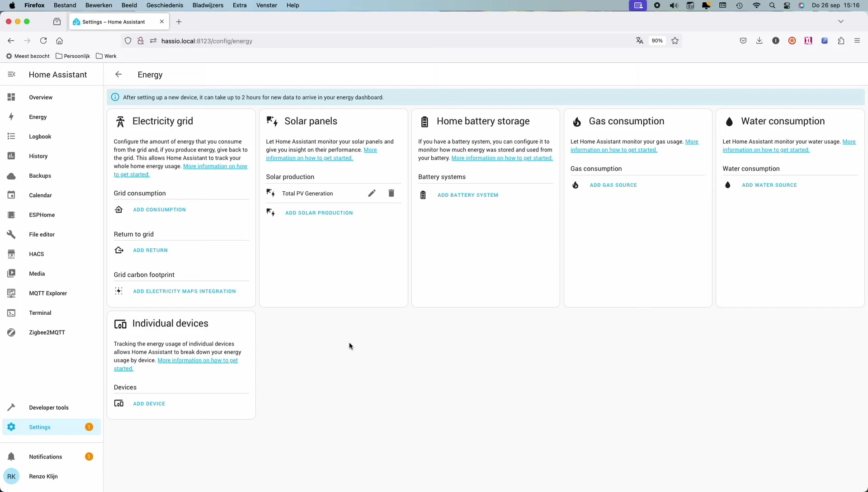The height and width of the screenshot is (492, 868).
Task: Click the Wi-Fi icon in macOS menu bar
Action: point(756,5)
